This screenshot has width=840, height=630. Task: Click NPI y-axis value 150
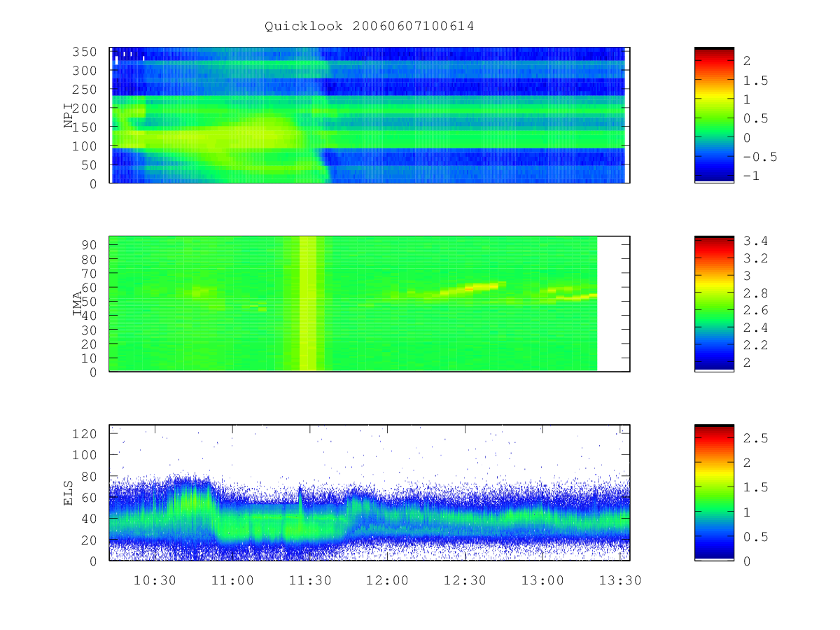(x=86, y=127)
